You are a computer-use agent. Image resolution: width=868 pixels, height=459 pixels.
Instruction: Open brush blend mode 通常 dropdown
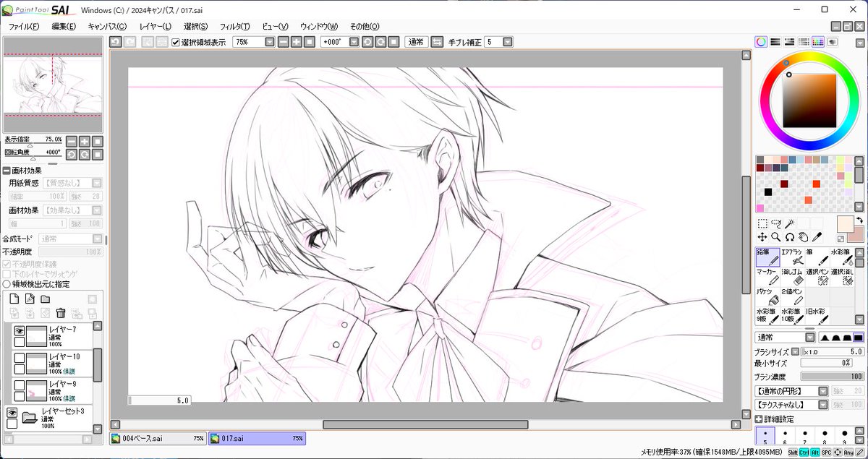[x=810, y=338]
